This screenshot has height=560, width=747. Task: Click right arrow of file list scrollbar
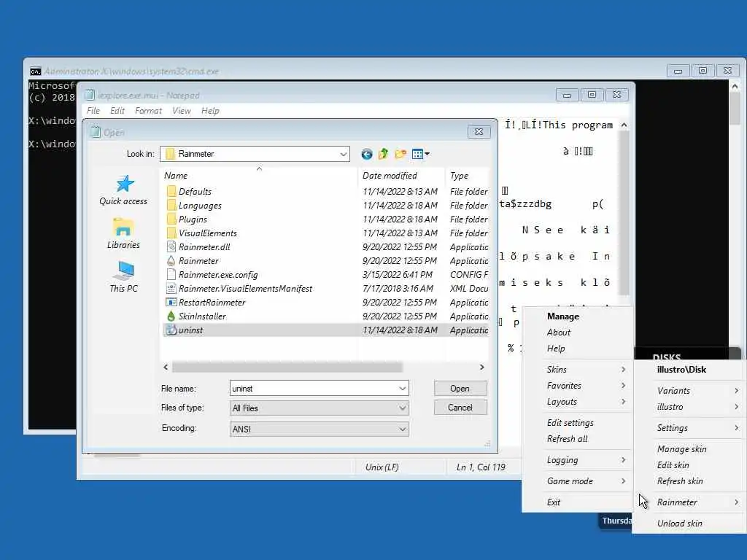click(x=482, y=367)
